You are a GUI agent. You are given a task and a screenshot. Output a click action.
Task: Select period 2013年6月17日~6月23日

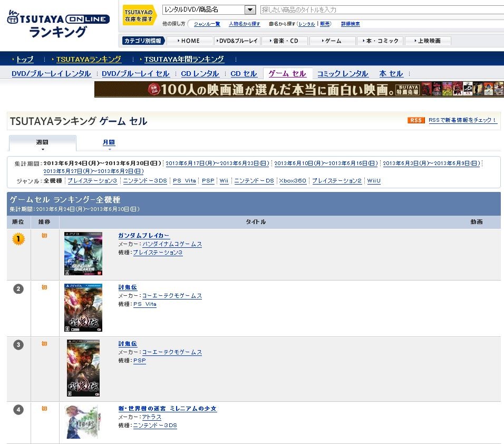tap(217, 163)
